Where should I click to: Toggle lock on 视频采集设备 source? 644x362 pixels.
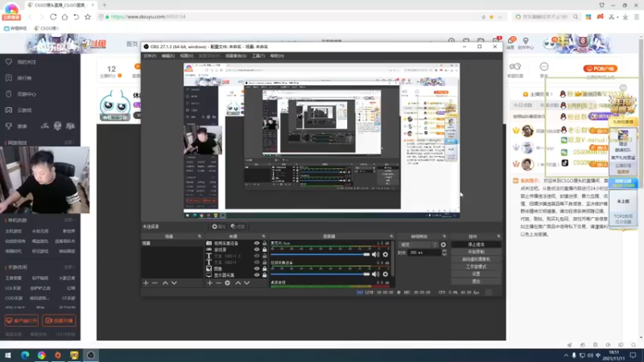click(265, 244)
